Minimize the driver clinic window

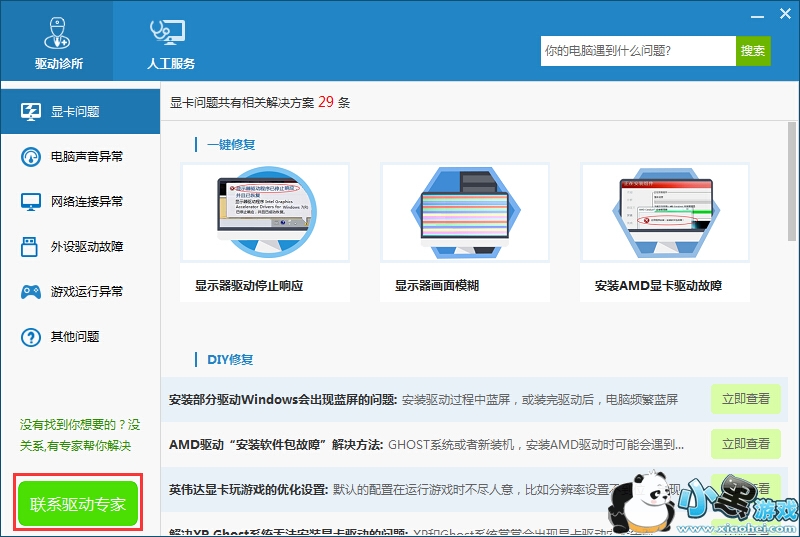(757, 17)
